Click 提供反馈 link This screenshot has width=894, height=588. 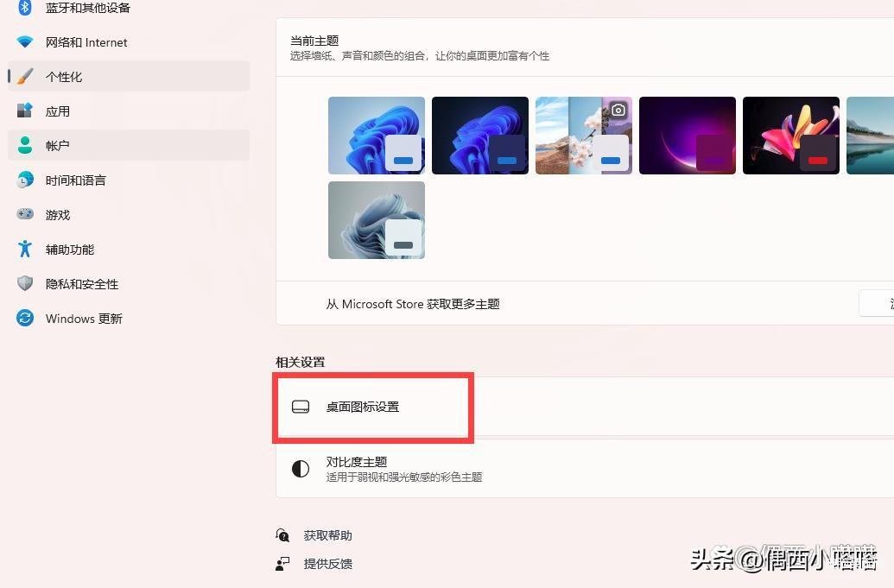[327, 564]
